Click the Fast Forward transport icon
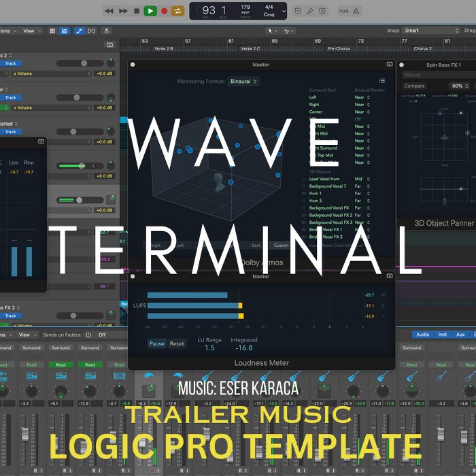This screenshot has width=476, height=476. 123,12
